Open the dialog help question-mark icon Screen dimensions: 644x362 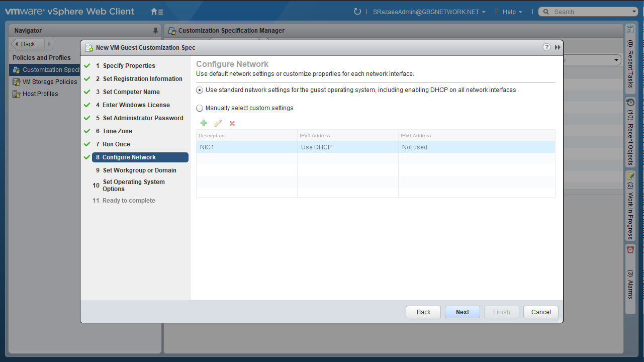[546, 47]
